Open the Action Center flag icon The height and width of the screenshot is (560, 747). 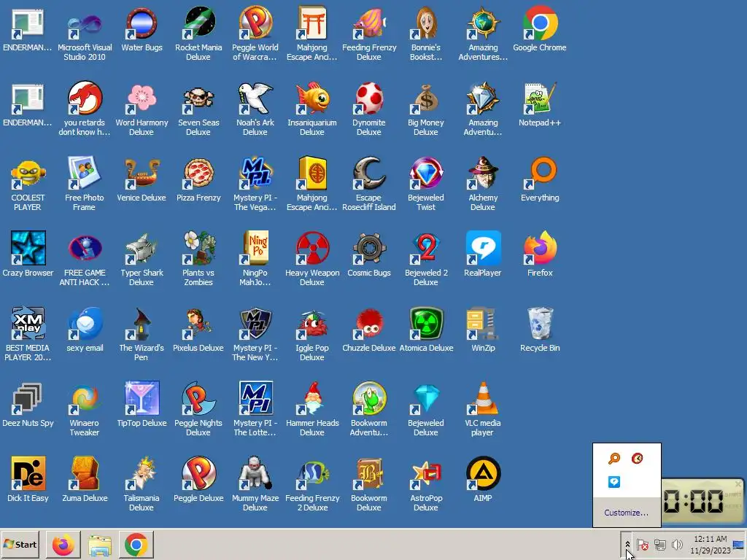pos(642,545)
